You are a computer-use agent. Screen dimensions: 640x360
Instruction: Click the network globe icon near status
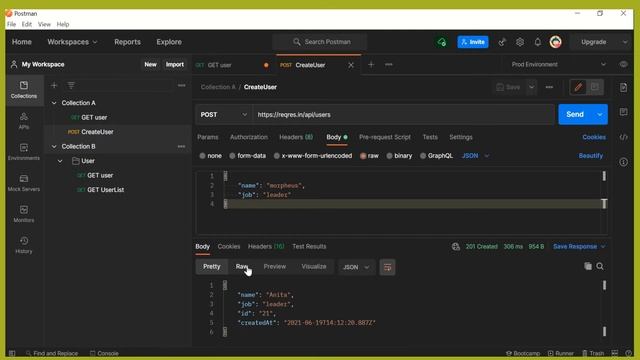[456, 247]
